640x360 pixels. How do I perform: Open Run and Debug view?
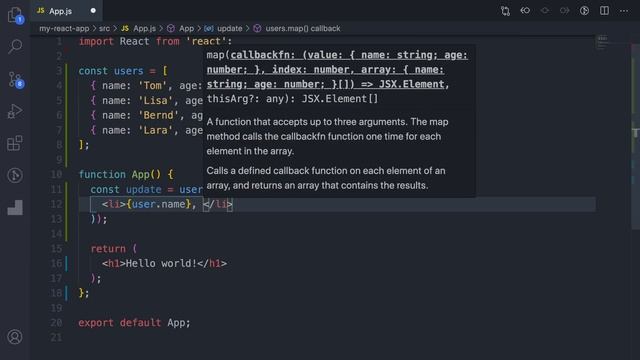click(15, 111)
